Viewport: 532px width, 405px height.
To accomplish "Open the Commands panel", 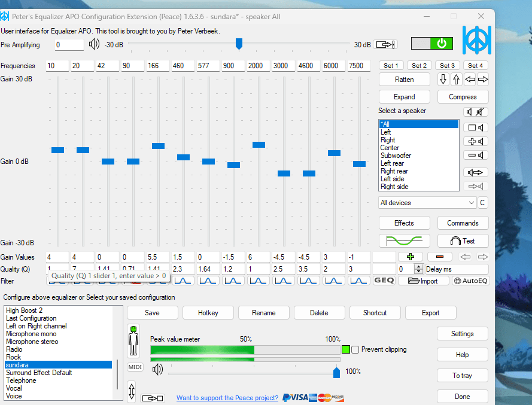I will [x=463, y=223].
